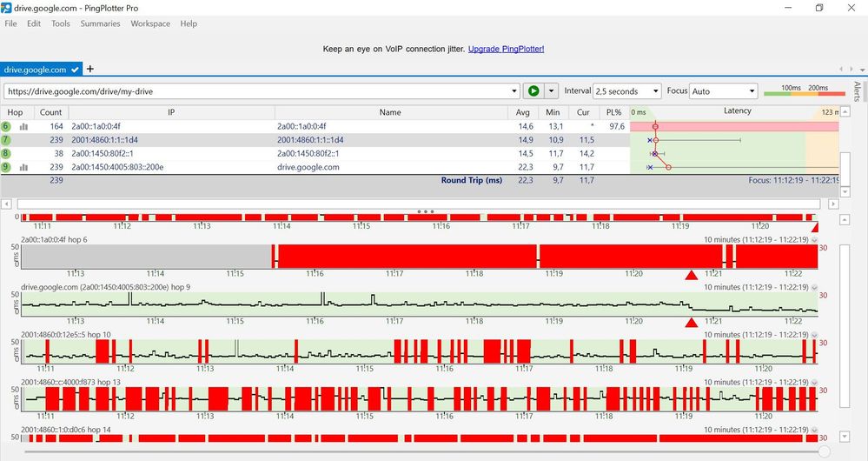Open the Summaries menu
This screenshot has width=868, height=461.
(x=100, y=23)
